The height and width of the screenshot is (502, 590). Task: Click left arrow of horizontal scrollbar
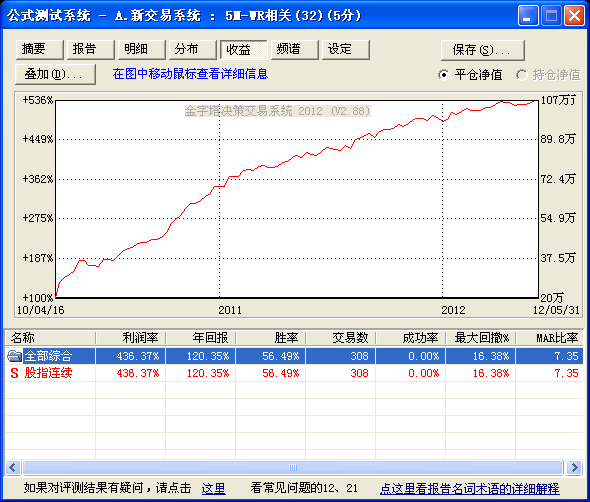click(x=12, y=468)
